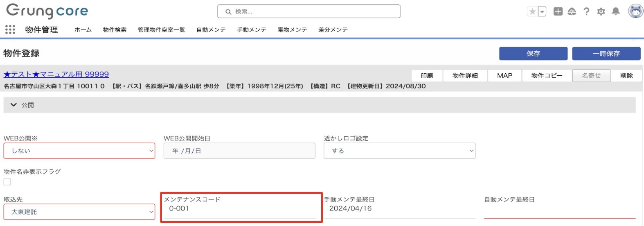Go to the 物件検索 tab
The width and height of the screenshot is (644, 226).
click(115, 30)
